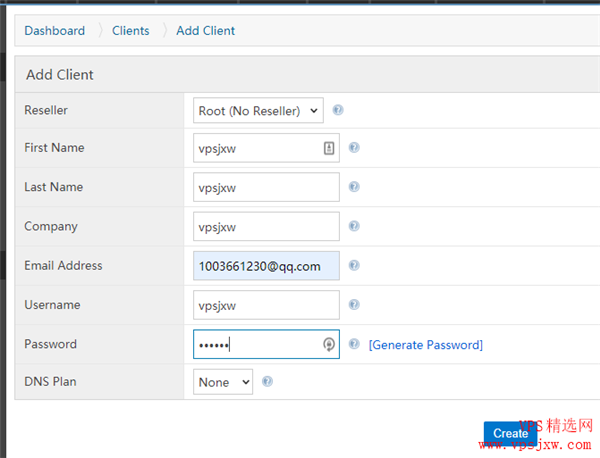Click the help icon beside DNS Plan
600x458 pixels.
coord(267,381)
